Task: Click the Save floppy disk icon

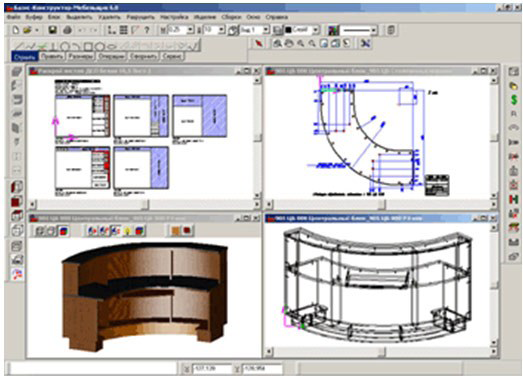Action: [52, 30]
